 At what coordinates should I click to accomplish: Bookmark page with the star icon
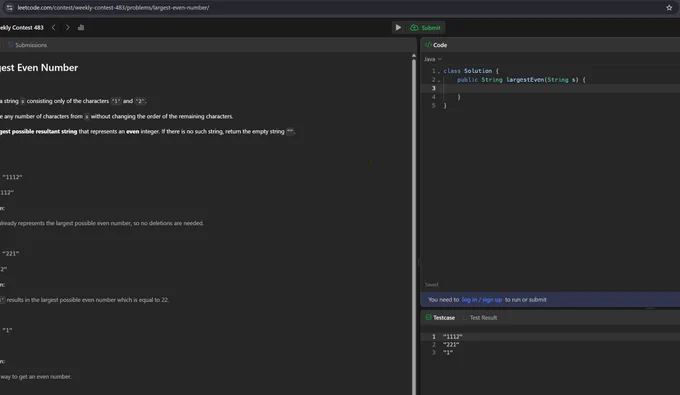(669, 7)
